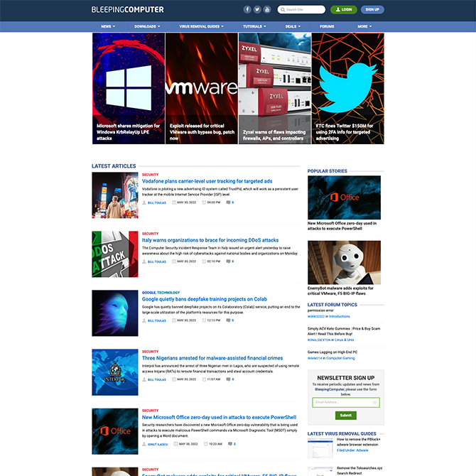Open Remove the Toksearches.xyz guide
The height and width of the screenshot is (476, 476).
tap(359, 470)
